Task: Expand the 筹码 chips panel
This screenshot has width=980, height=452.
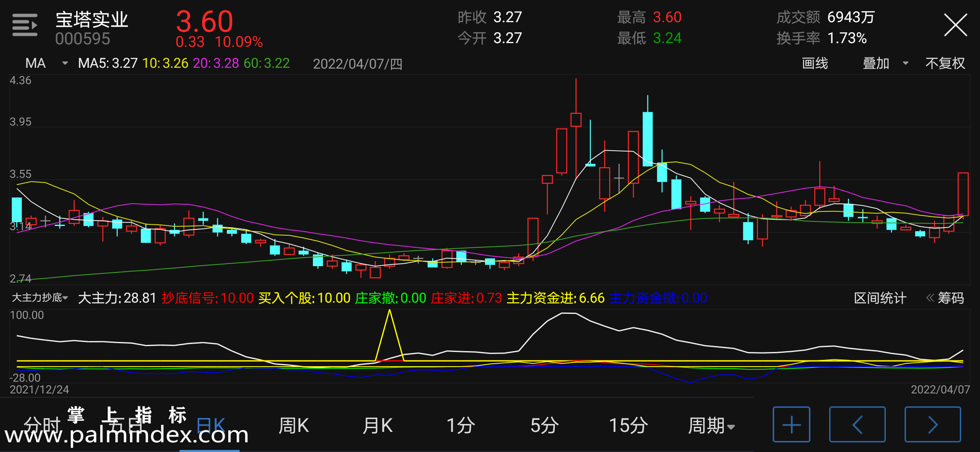Action: click(945, 298)
